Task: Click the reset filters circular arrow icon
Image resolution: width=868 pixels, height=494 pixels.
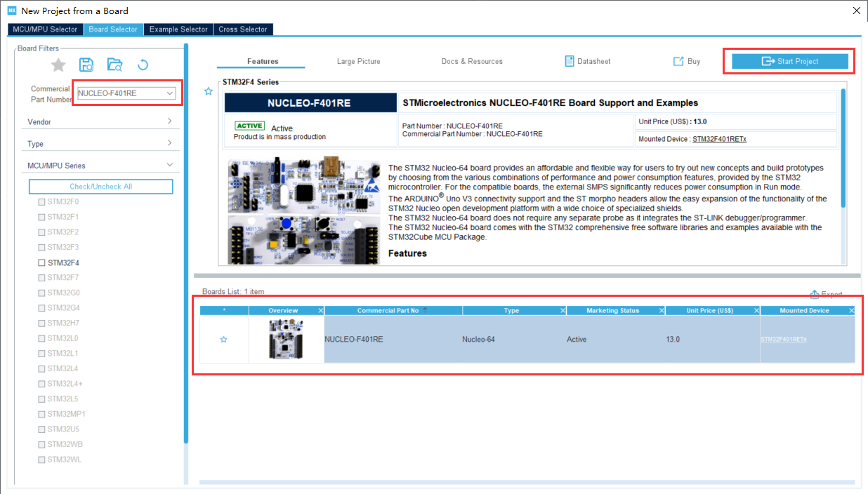Action: [143, 65]
